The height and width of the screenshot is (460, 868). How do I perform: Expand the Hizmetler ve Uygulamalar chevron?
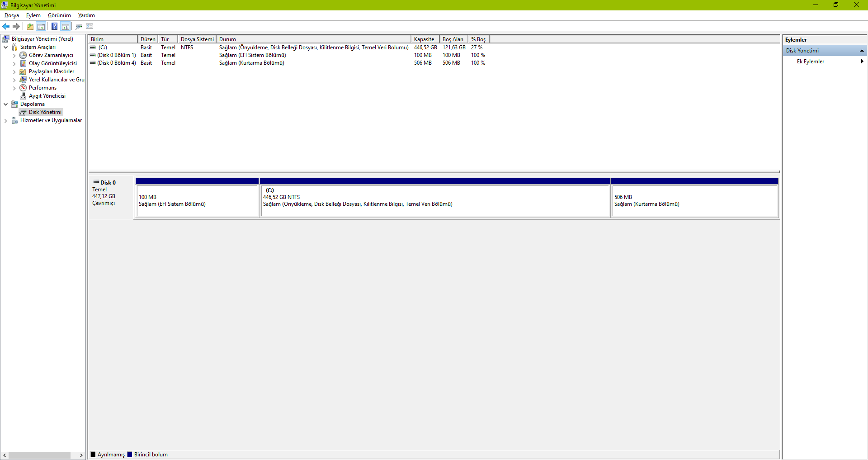point(5,121)
